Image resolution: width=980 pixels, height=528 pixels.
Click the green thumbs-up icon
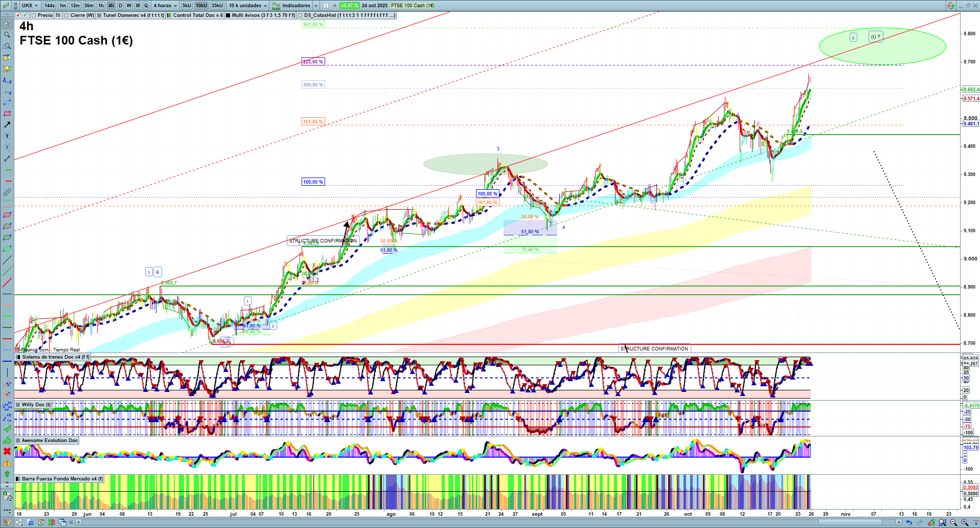[7, 440]
